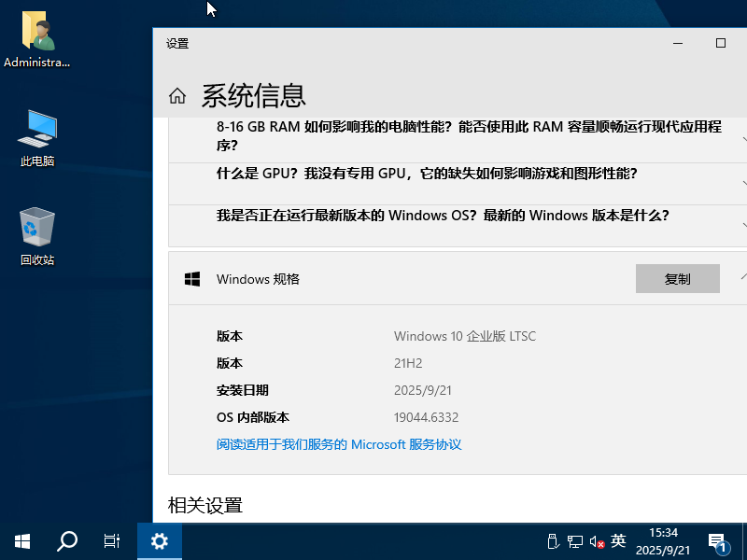747x560 pixels.
Task: Unmute audio via the taskbar speaker icon
Action: pos(597,540)
